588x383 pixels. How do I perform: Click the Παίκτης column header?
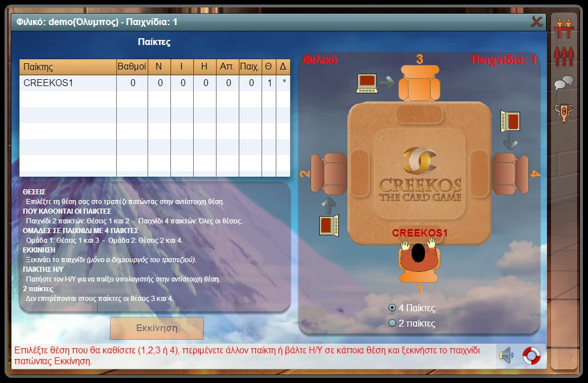[68, 67]
